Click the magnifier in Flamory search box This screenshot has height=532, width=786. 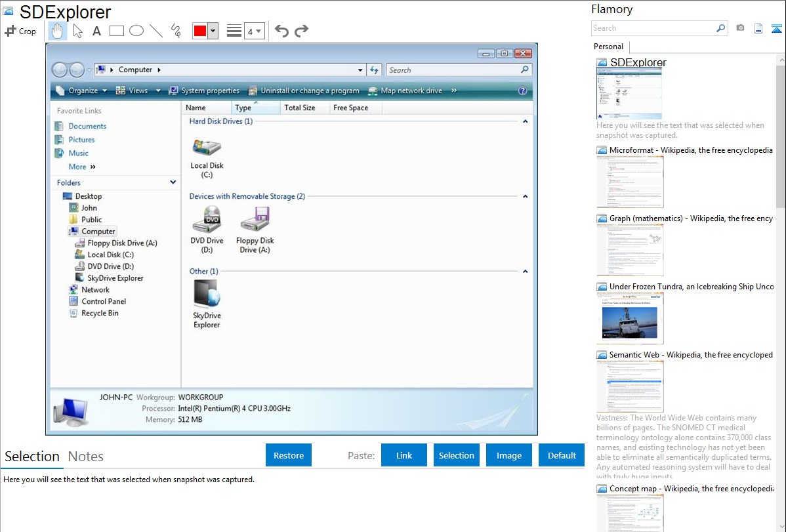[x=720, y=28]
